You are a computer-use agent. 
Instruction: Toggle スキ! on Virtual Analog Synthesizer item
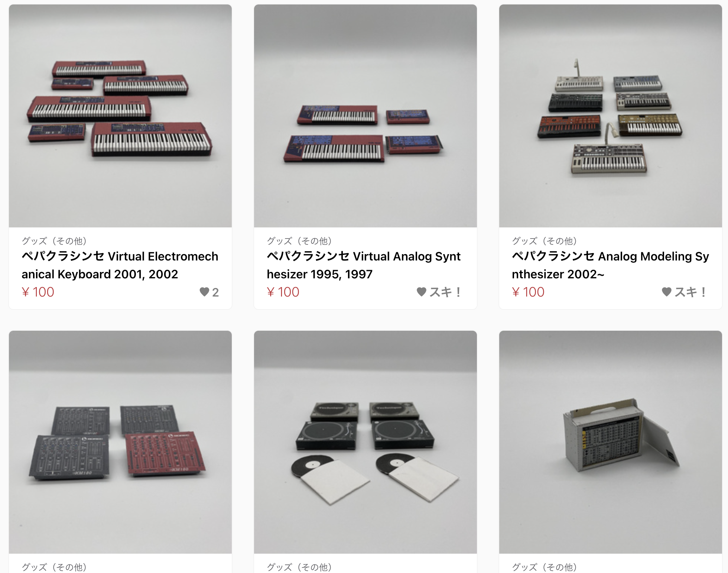[x=439, y=292]
